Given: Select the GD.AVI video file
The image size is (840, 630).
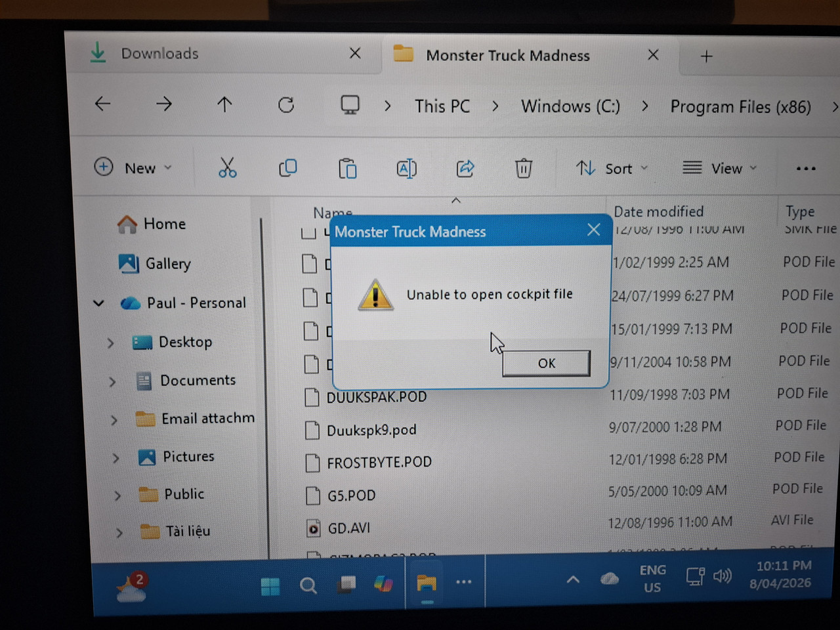Looking at the screenshot, I should pos(349,528).
